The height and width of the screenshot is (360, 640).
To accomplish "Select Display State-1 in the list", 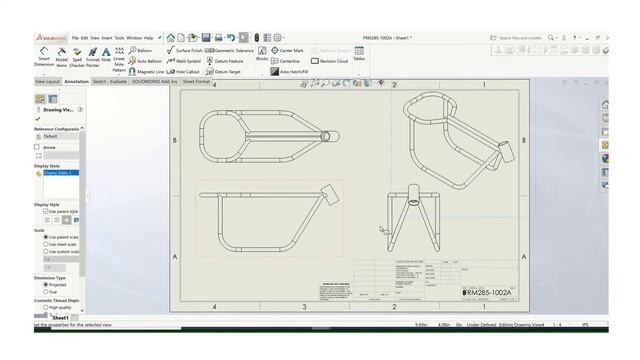I will click(x=61, y=173).
